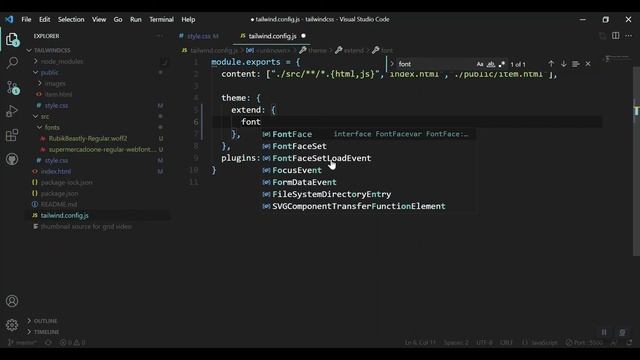Select tailwind.config.js in explorer tree
The width and height of the screenshot is (640, 360).
[x=64, y=216]
